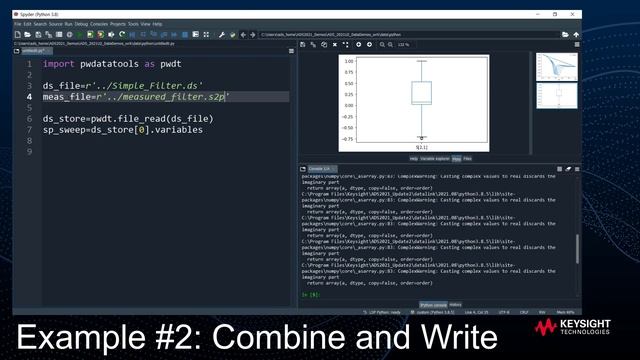
Task: Click the console interrupt kernel button
Action: click(x=560, y=169)
